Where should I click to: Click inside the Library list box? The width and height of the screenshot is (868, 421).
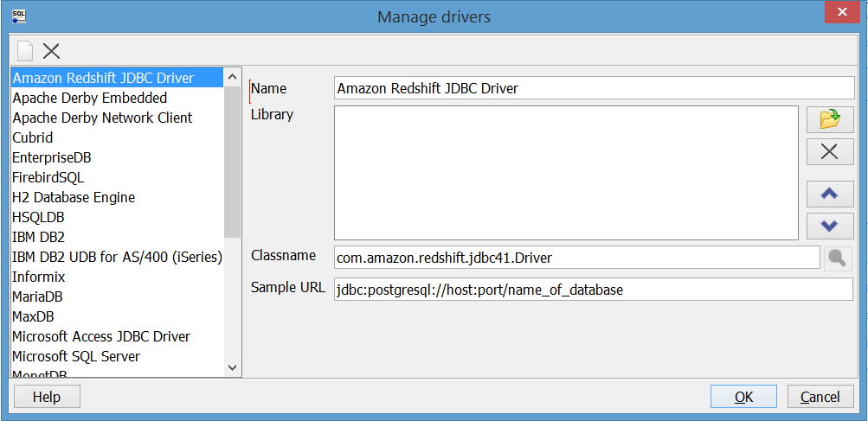566,173
